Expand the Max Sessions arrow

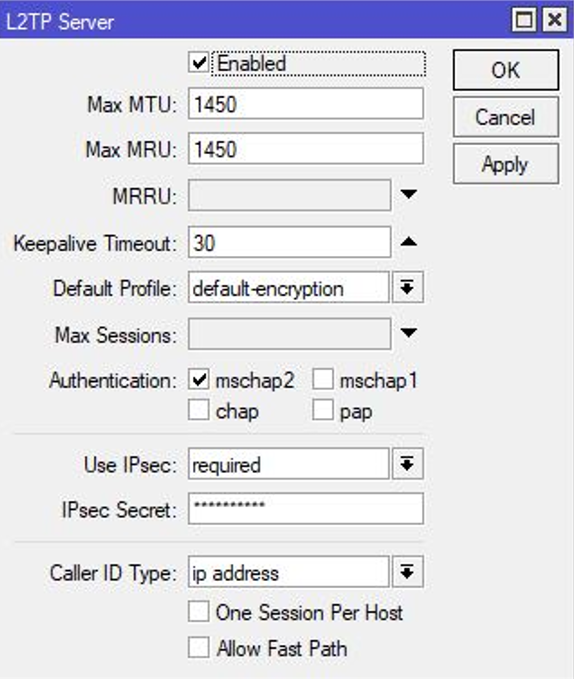tap(409, 333)
